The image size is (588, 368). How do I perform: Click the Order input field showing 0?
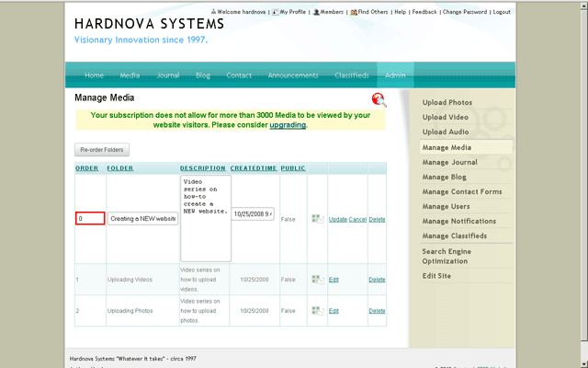[90, 219]
